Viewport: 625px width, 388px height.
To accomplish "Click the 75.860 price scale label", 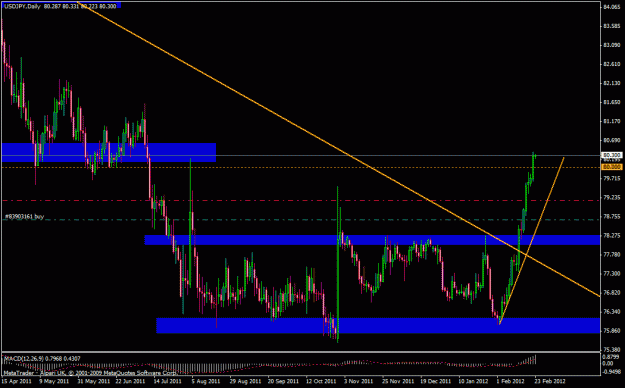I will tap(612, 330).
